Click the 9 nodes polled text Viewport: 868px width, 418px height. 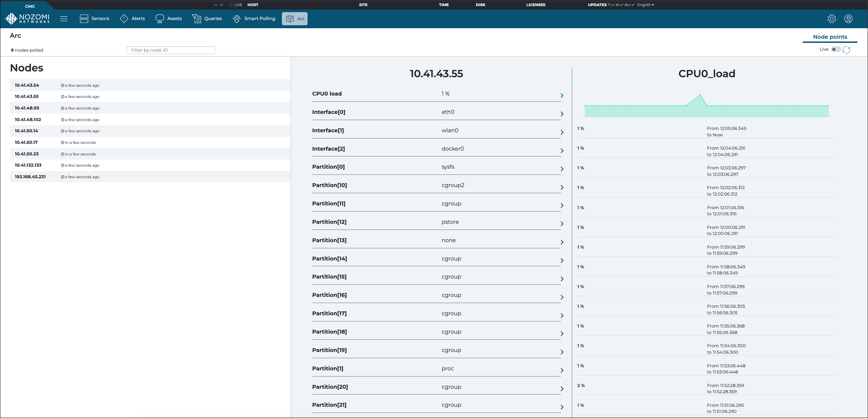coord(27,50)
